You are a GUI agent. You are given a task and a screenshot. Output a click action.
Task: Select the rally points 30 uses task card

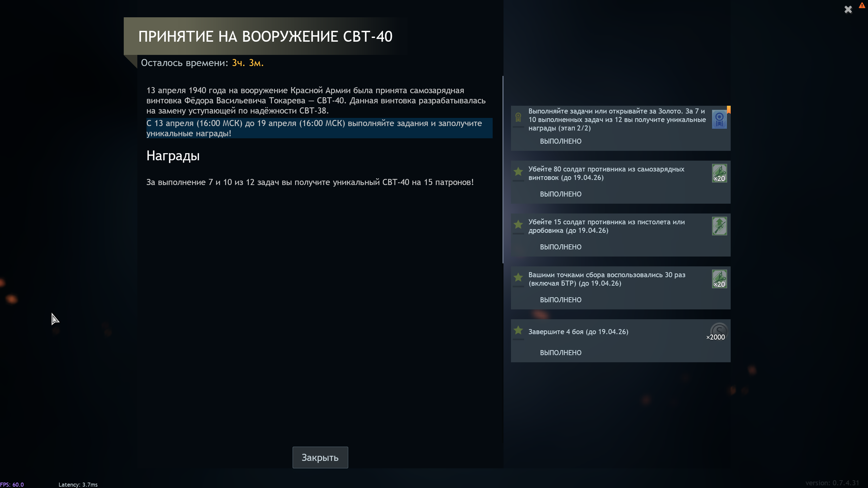point(620,288)
